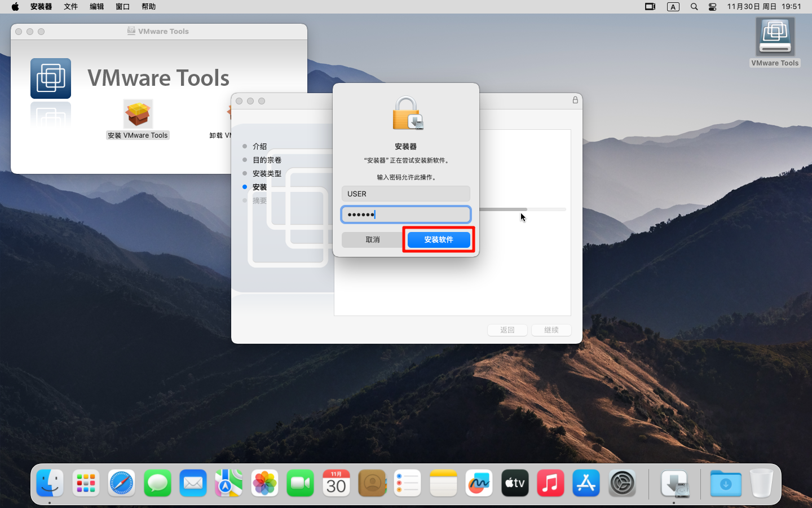812x508 pixels.
Task: Open Messages from the Dock
Action: (x=157, y=483)
